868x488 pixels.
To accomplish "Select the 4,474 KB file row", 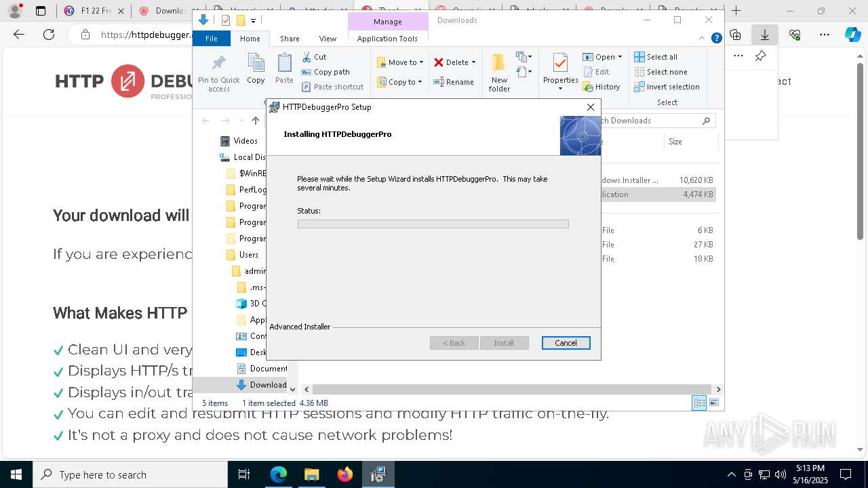I will tap(658, 195).
